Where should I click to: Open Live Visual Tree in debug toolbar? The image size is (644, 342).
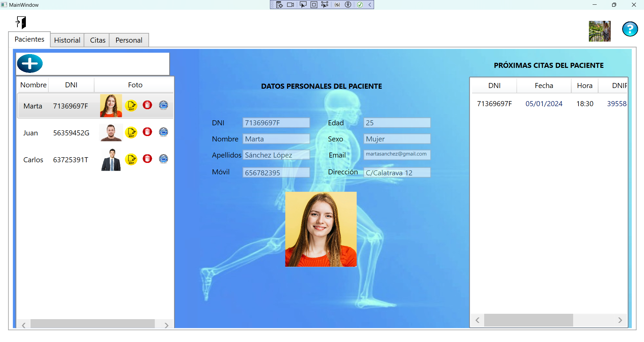click(x=279, y=5)
